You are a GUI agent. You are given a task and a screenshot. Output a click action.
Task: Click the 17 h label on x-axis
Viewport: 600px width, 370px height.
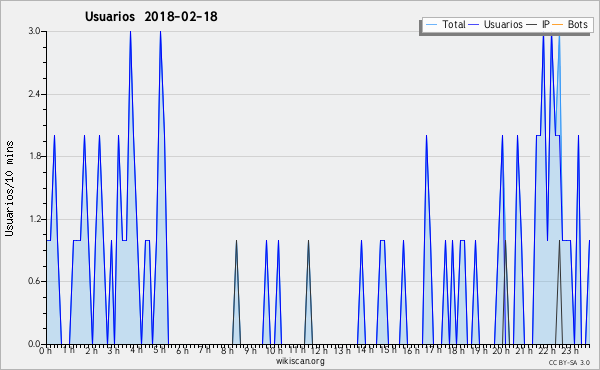tap(433, 350)
